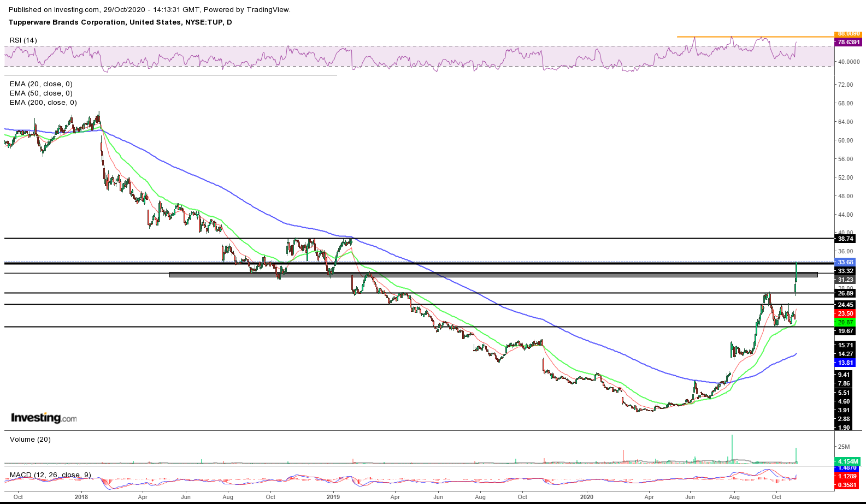This screenshot has width=866, height=504.
Task: Click the 64.00 price axis label
Action: pos(845,122)
